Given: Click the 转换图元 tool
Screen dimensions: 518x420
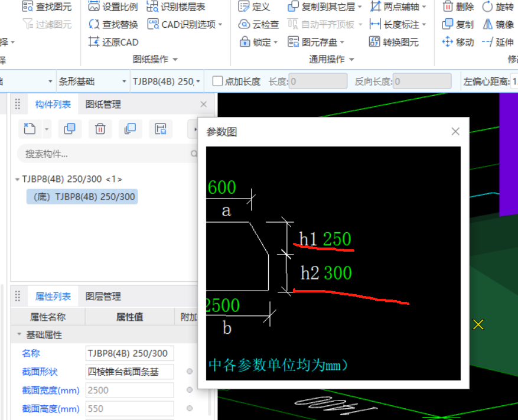Looking at the screenshot, I should tap(393, 43).
